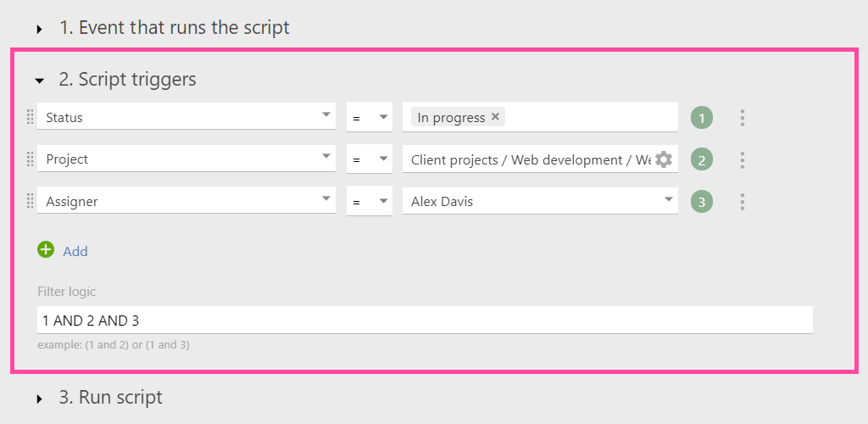Remove the In progress status tag
This screenshot has width=868, height=424.
[x=495, y=117]
